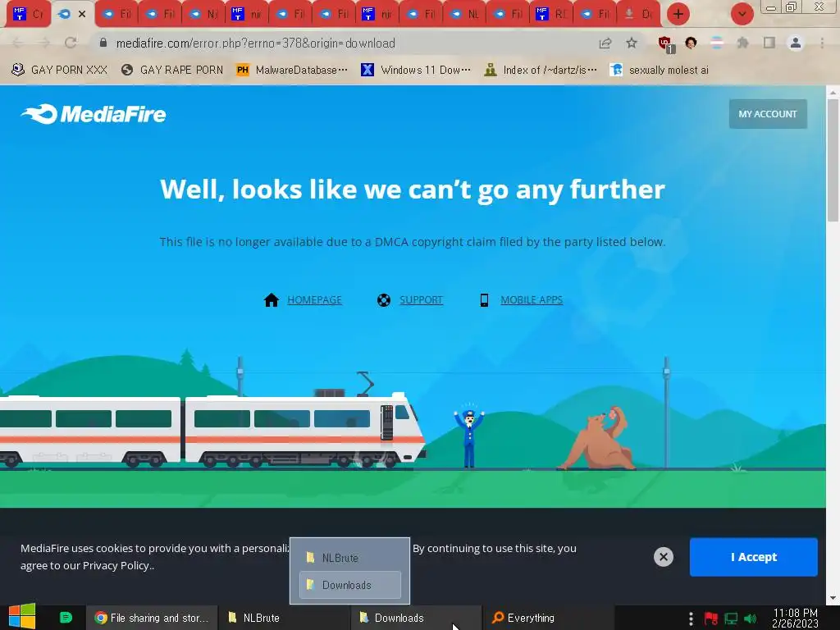This screenshot has height=630, width=840.
Task: Follow the HOMEPAGE link
Action: pos(314,300)
